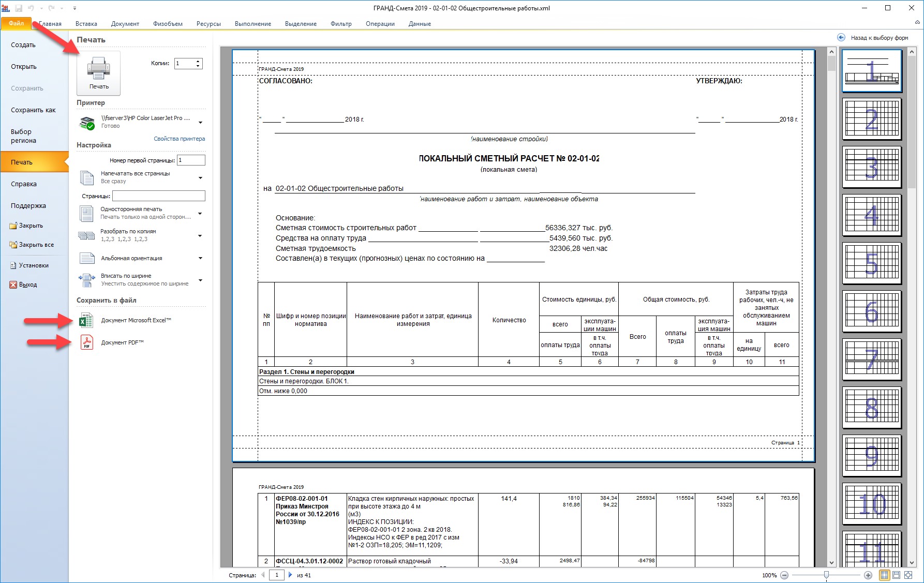Select page 4 thumbnail
The width and height of the screenshot is (924, 583).
click(872, 215)
